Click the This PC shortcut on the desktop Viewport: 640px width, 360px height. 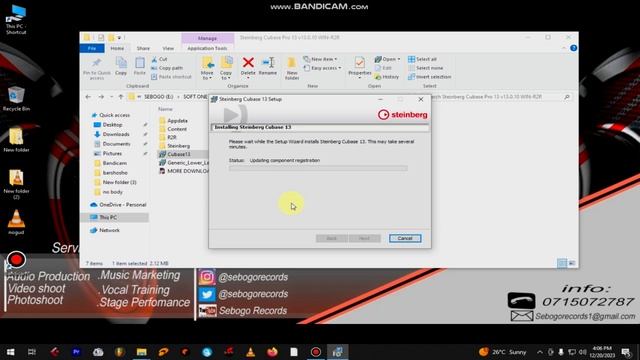click(x=16, y=19)
